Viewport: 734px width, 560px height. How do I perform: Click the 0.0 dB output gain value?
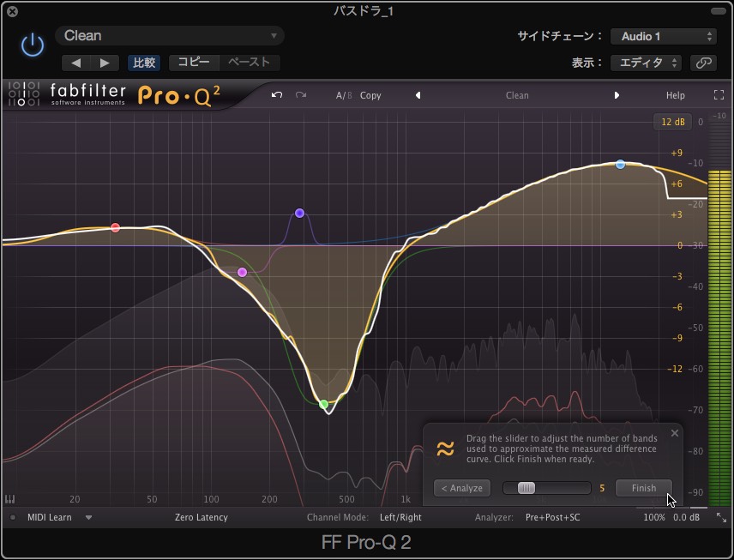pos(686,517)
